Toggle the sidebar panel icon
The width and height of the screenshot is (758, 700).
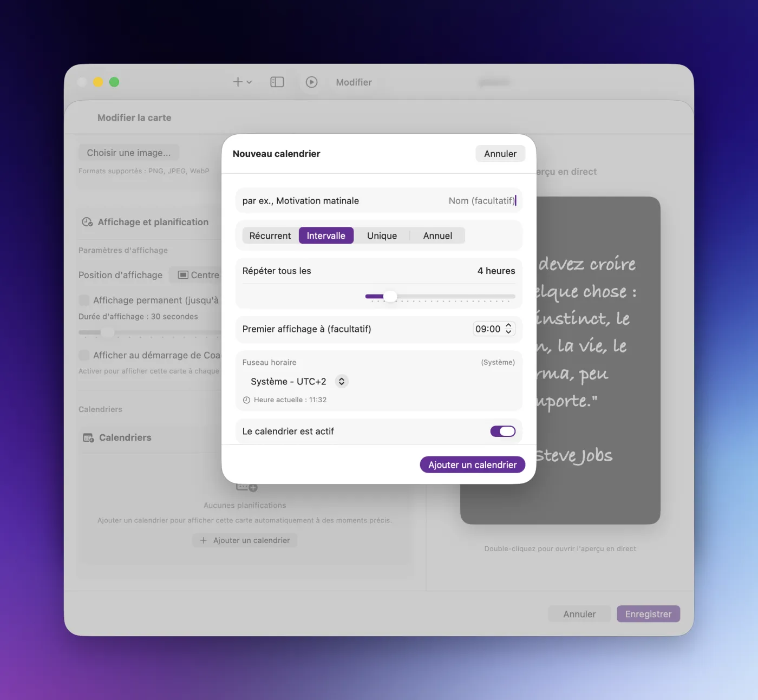[x=277, y=82]
